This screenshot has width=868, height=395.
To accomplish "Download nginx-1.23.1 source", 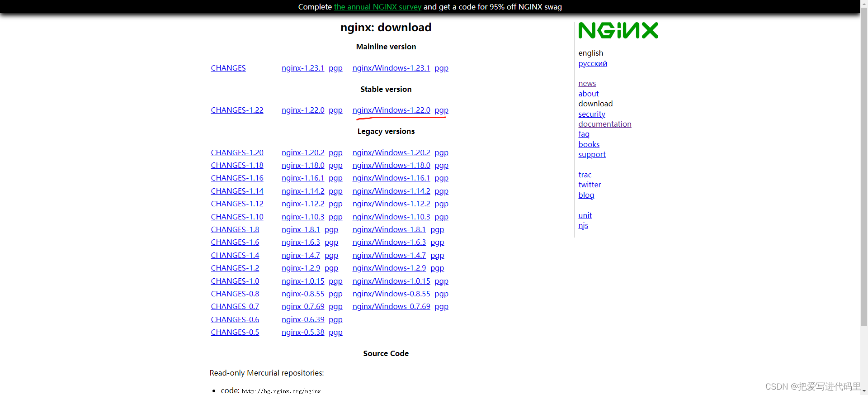I will tap(303, 68).
